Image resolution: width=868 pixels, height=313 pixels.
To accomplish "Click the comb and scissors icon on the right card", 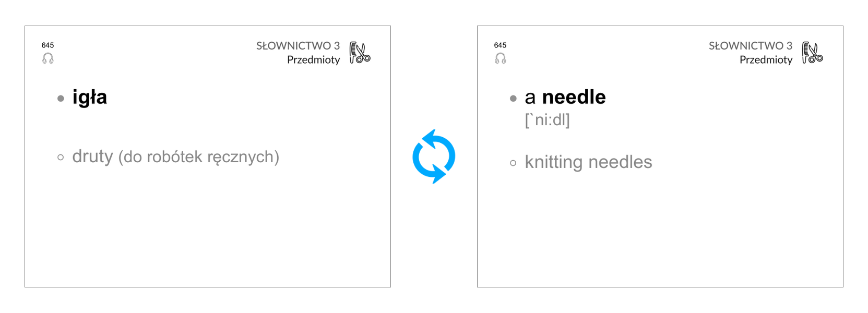I will [x=812, y=53].
